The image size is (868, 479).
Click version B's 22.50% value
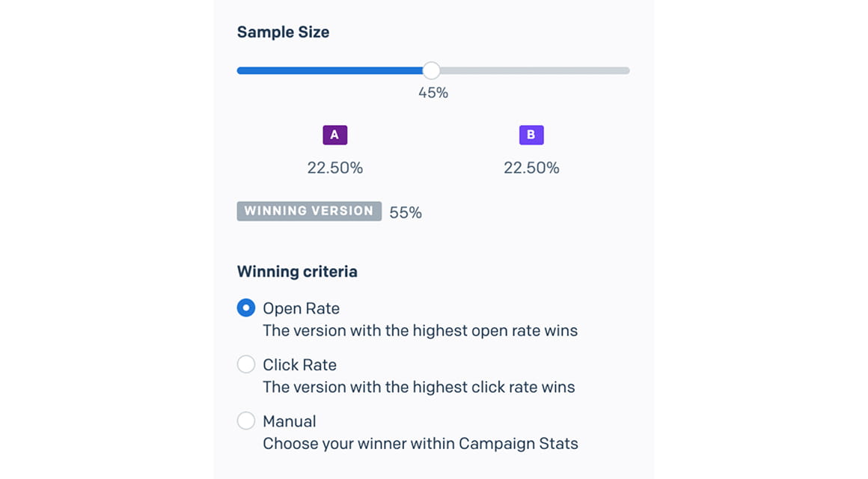pyautogui.click(x=531, y=168)
